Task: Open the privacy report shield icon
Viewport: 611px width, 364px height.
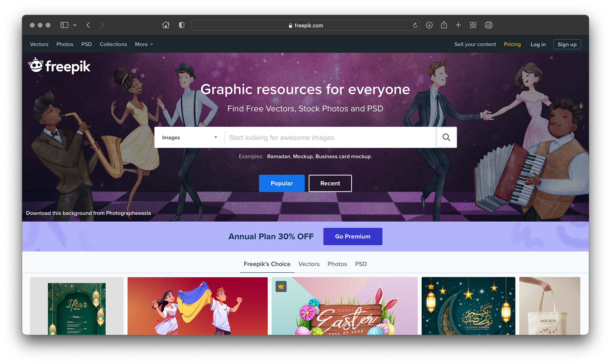Action: pyautogui.click(x=181, y=25)
